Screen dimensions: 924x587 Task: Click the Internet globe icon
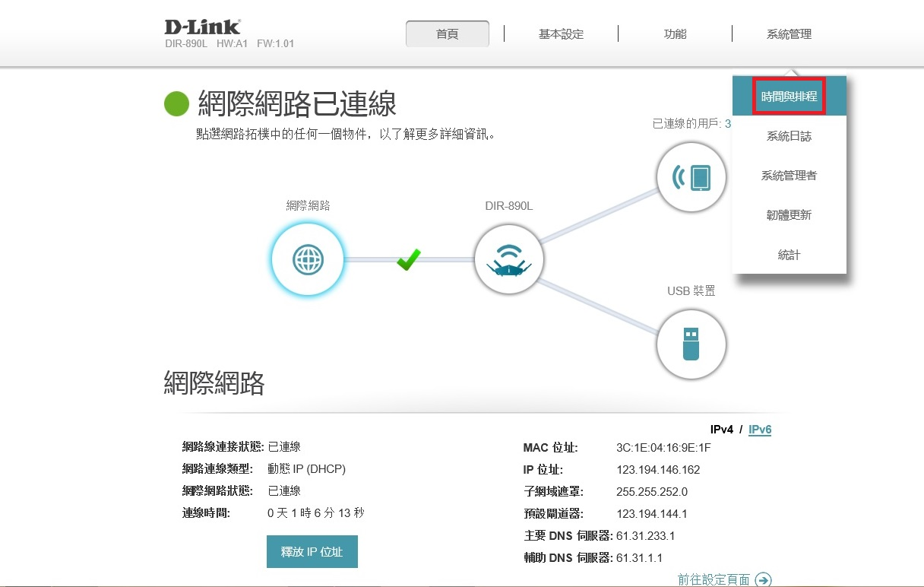pyautogui.click(x=308, y=260)
